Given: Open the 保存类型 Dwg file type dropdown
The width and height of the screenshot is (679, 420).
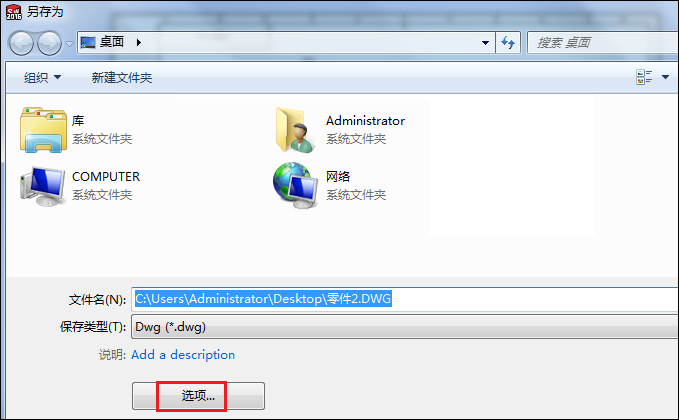Looking at the screenshot, I should click(404, 326).
